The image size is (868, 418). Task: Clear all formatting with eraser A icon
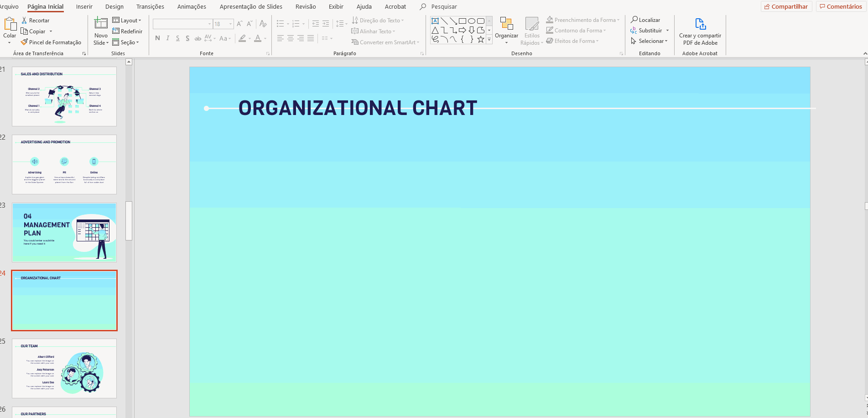pos(263,24)
